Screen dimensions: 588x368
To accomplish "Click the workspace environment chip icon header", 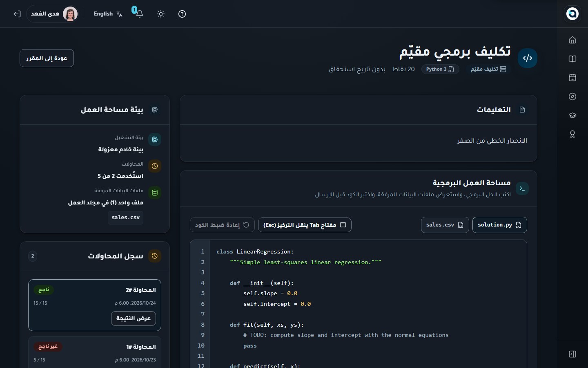I will [x=155, y=110].
